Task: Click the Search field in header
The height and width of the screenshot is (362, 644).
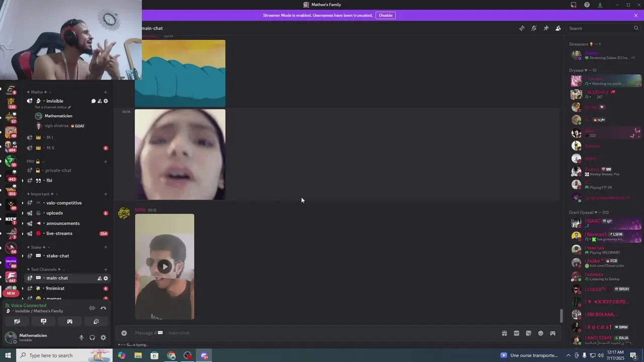Action: tap(604, 28)
